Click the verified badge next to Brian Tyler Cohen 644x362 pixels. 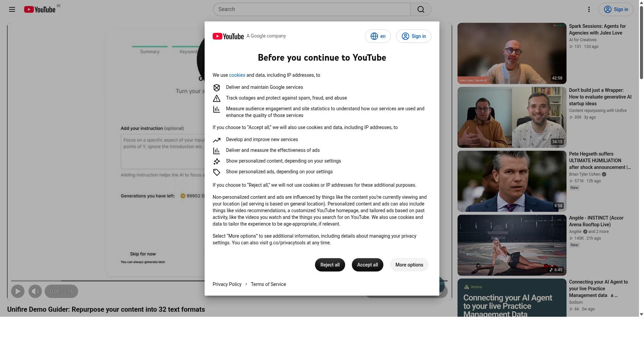(x=604, y=174)
